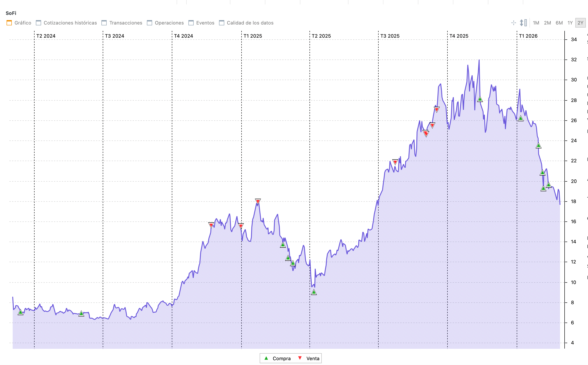The width and height of the screenshot is (588, 365).
Task: Click the buy marker near 24 in T1 2026
Action: coord(538,146)
